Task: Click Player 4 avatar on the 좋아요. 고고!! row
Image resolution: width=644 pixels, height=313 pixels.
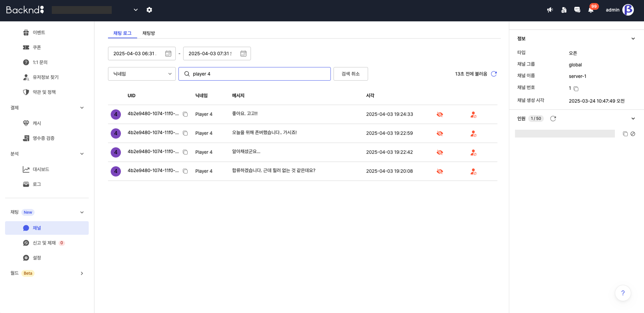Action: pyautogui.click(x=116, y=114)
